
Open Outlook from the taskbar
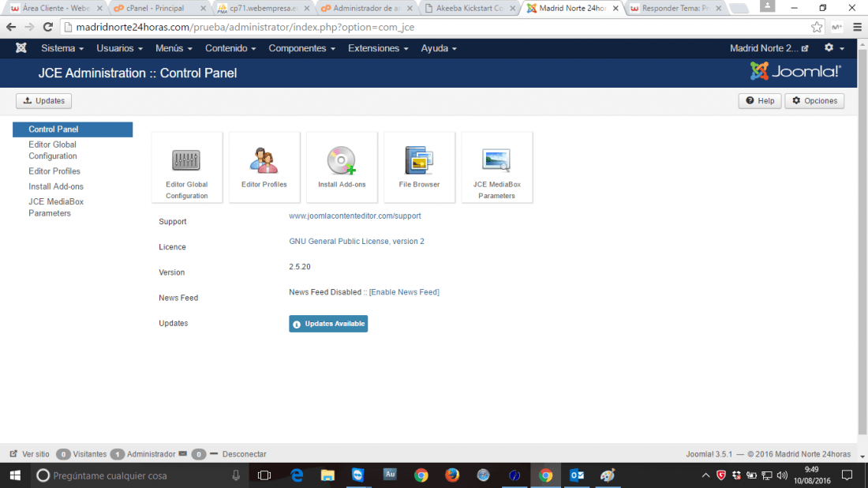[x=577, y=475]
